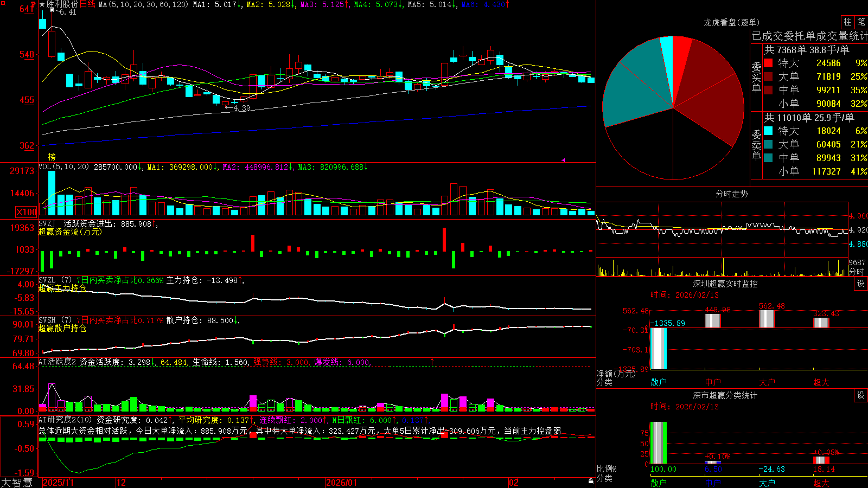Screen dimensions: 868x488
Task: Click the red up-arrow signal in AI活跃度 panel
Action: point(432,361)
